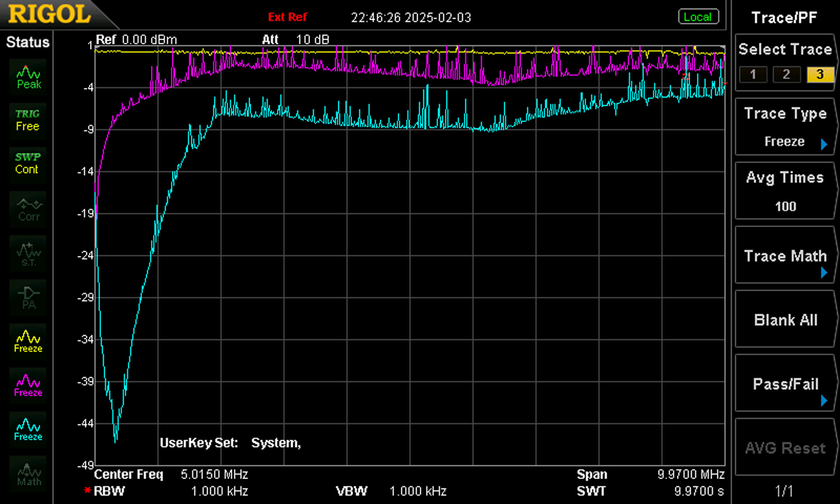Click the 1/1 menu page indicator

click(784, 491)
